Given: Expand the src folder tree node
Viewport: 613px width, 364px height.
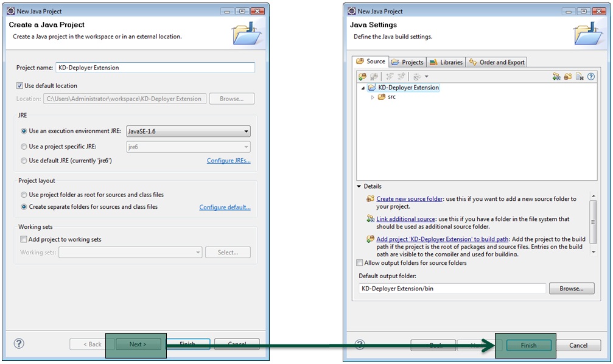Looking at the screenshot, I should (x=373, y=97).
